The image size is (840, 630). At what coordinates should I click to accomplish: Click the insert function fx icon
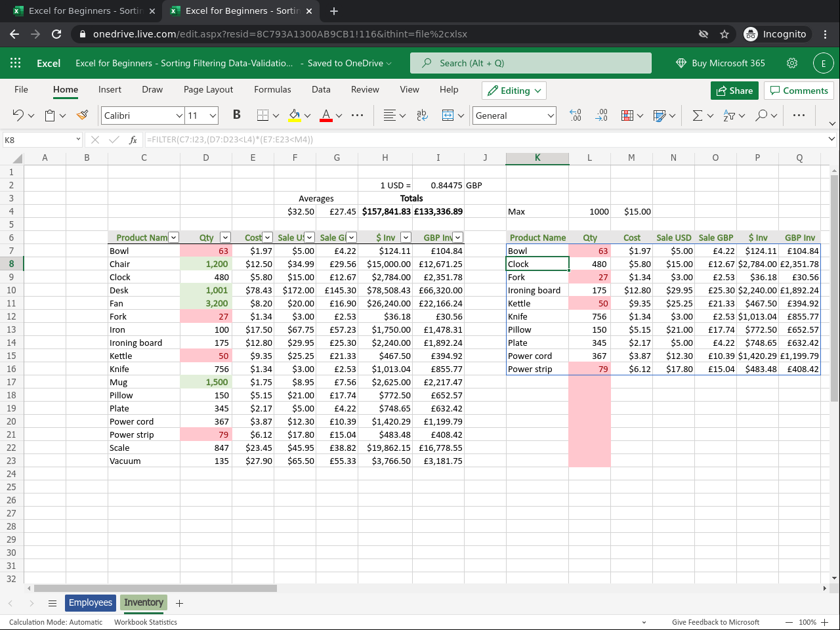[133, 140]
